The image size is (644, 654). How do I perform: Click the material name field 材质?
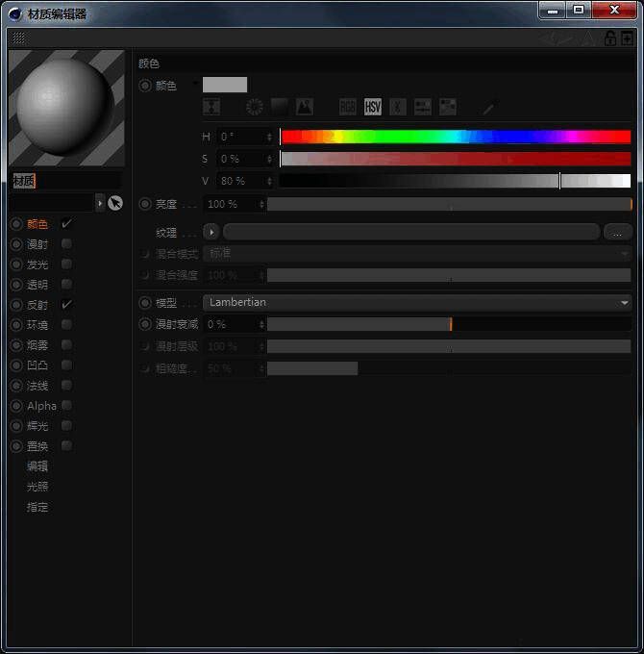[65, 181]
